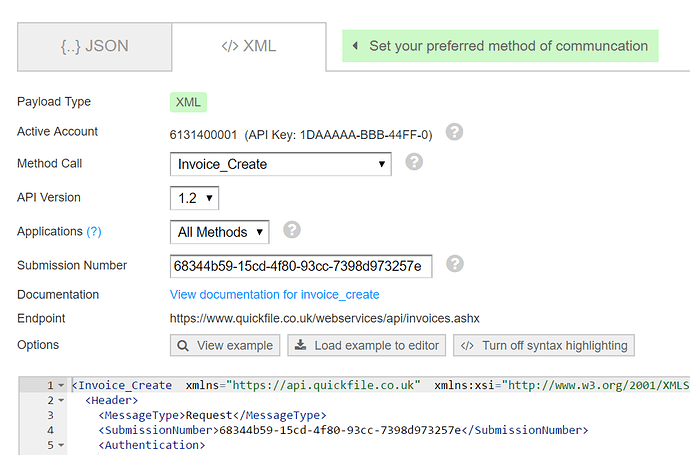Image resolution: width=690 pixels, height=455 pixels.
Task: Click the green preferred communication method banner
Action: point(500,46)
